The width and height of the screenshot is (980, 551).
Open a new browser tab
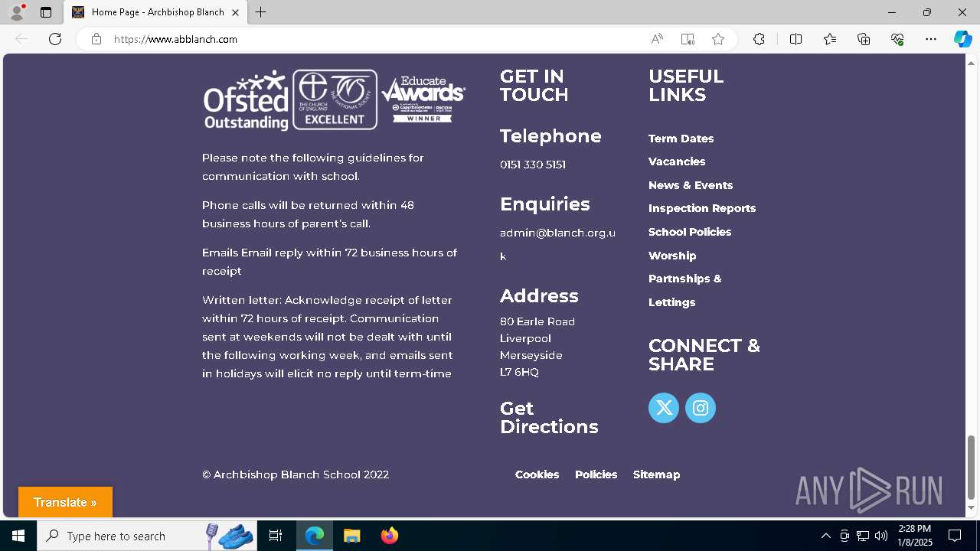click(261, 12)
